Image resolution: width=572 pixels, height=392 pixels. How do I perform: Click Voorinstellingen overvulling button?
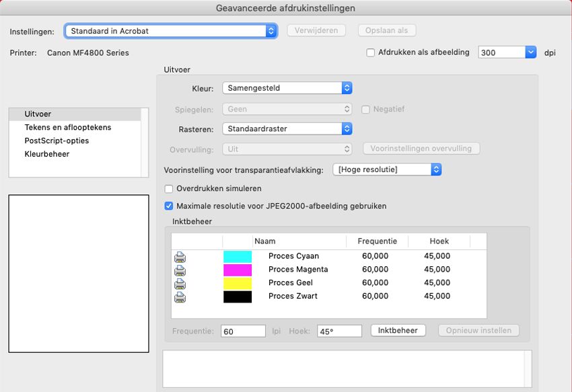421,149
